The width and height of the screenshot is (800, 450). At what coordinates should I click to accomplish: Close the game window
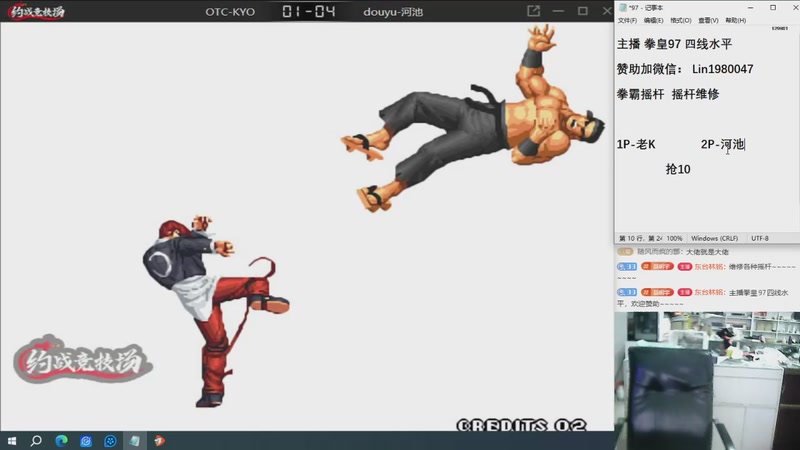pos(607,11)
